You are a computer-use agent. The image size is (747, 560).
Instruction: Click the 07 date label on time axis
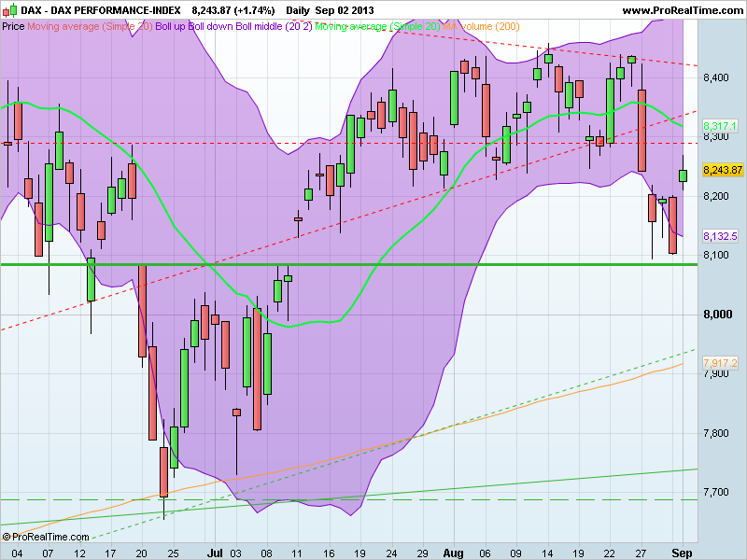48,553
